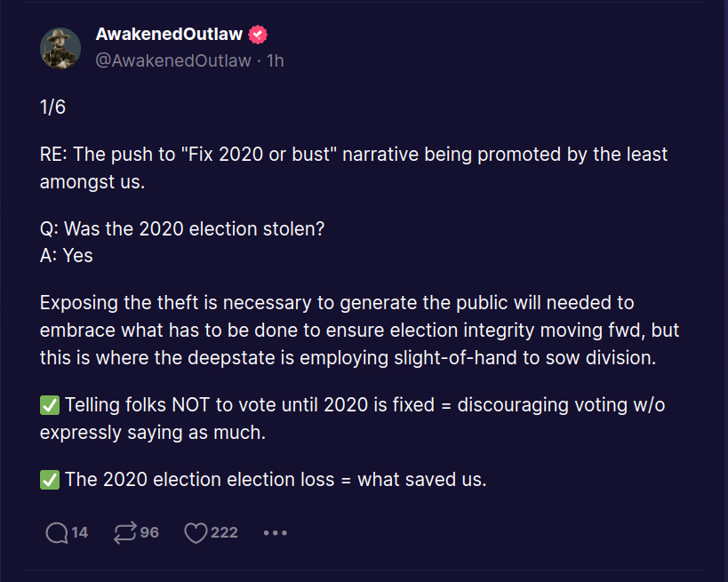The image size is (728, 582).
Task: Like the post with the heart icon
Action: point(195,532)
